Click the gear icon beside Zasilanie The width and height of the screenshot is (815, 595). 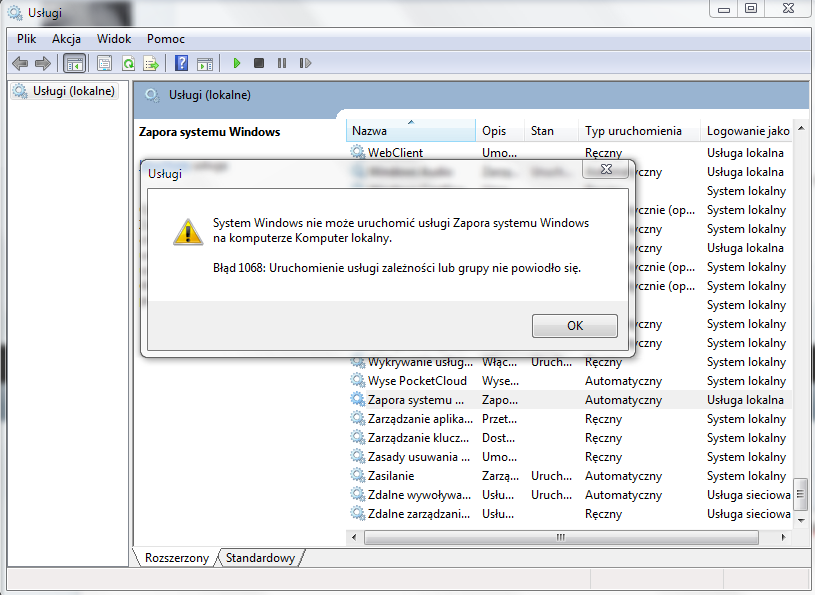coord(358,475)
